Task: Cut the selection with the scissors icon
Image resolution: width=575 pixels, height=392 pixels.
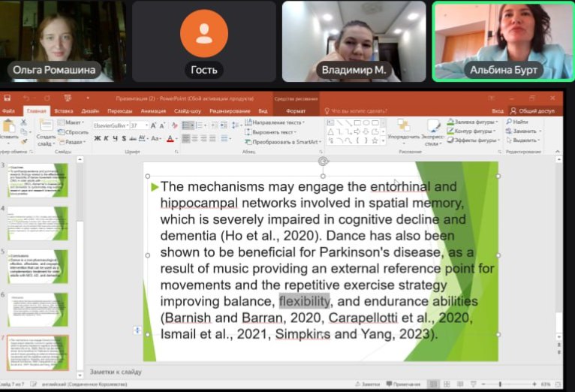Action: coord(24,122)
